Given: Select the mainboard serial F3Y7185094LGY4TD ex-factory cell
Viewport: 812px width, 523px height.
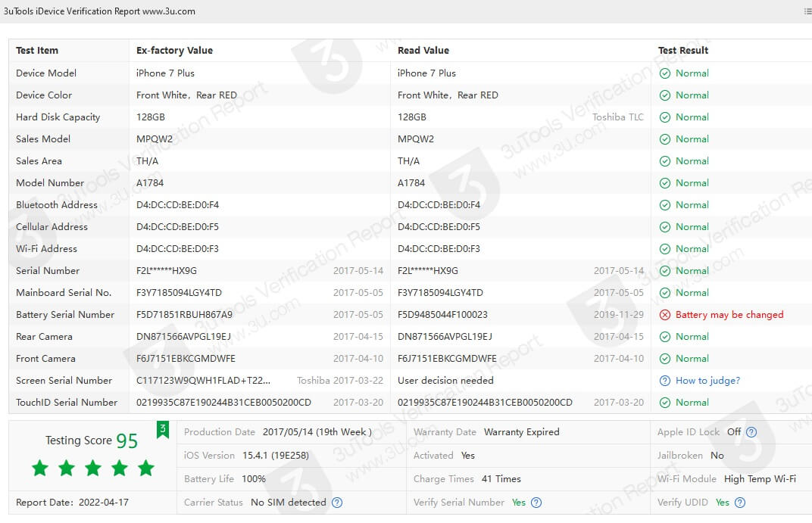Looking at the screenshot, I should click(x=179, y=293).
